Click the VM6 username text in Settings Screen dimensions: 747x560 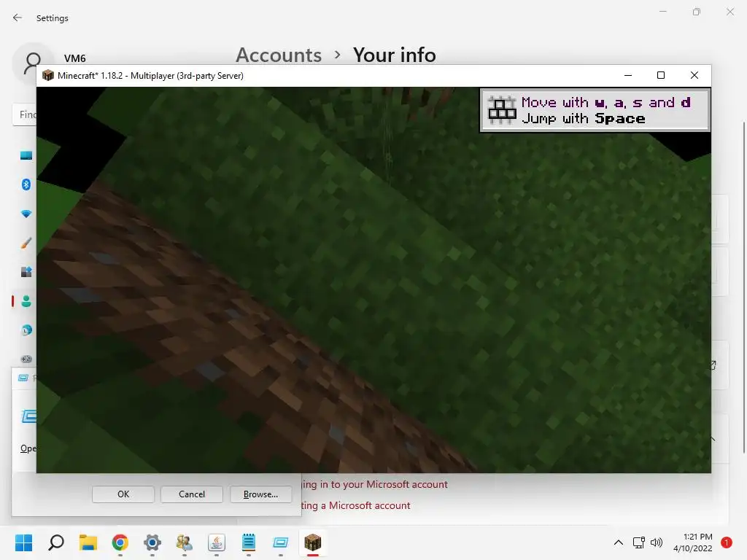[x=75, y=58]
